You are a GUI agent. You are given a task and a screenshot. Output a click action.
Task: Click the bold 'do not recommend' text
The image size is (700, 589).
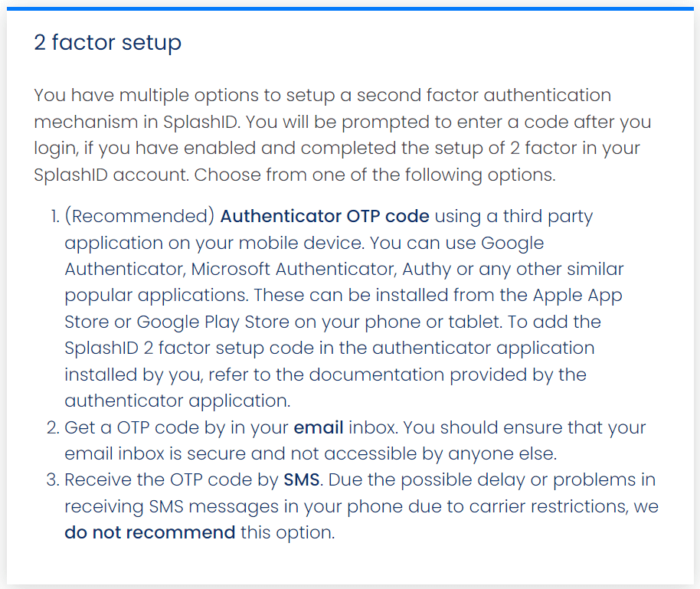(149, 532)
